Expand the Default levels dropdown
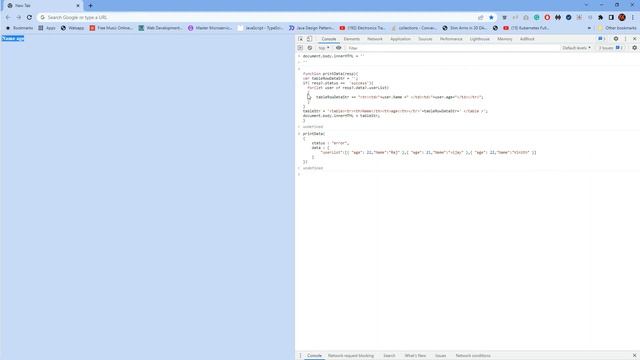This screenshot has height=360, width=640. 576,48
